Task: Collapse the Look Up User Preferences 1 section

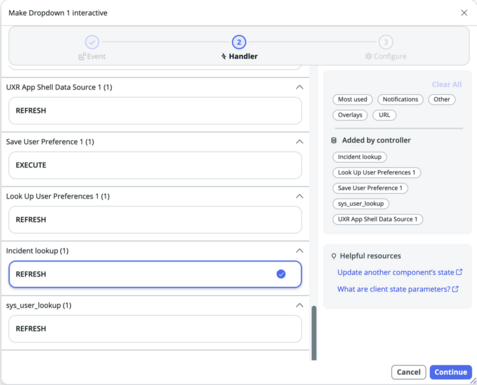Action: 299,196
